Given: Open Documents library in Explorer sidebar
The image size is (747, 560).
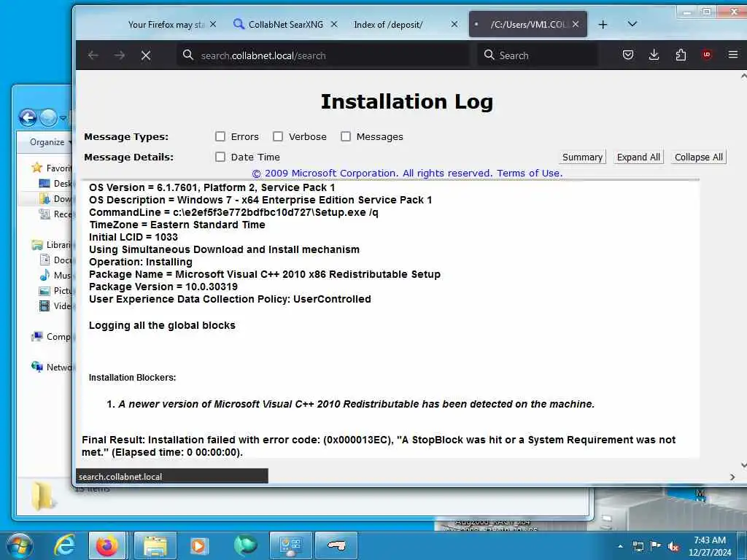Looking at the screenshot, I should (55, 260).
